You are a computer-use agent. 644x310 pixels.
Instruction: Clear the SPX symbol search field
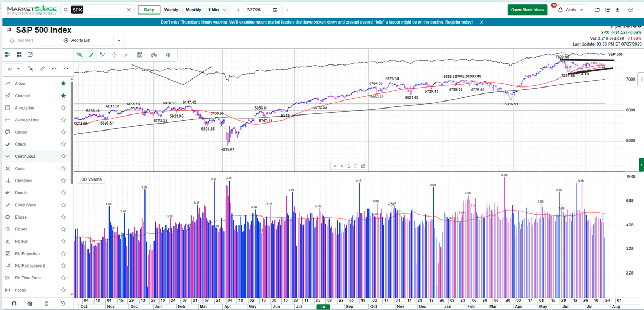tap(128, 10)
